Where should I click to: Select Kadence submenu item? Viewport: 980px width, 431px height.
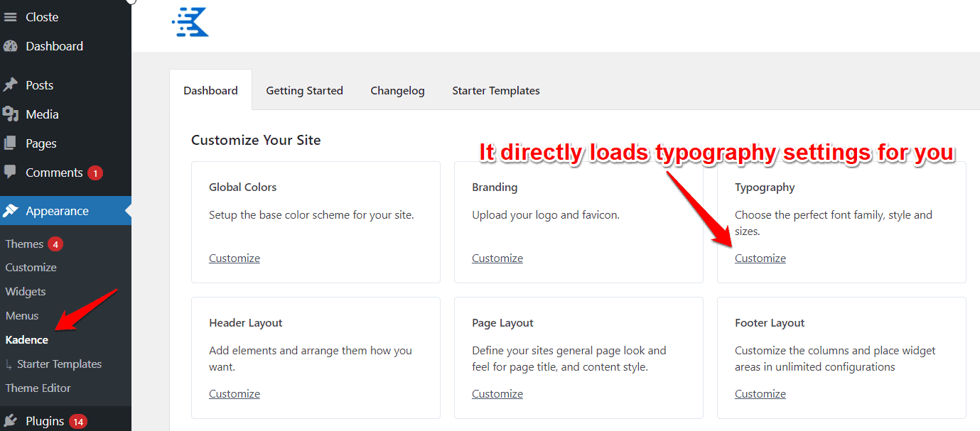pyautogui.click(x=27, y=340)
